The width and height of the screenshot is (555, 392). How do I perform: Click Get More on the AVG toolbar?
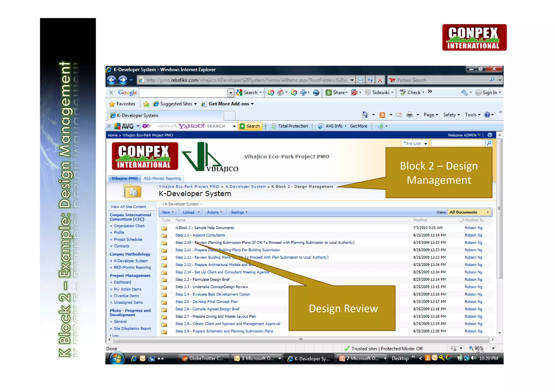pyautogui.click(x=359, y=126)
